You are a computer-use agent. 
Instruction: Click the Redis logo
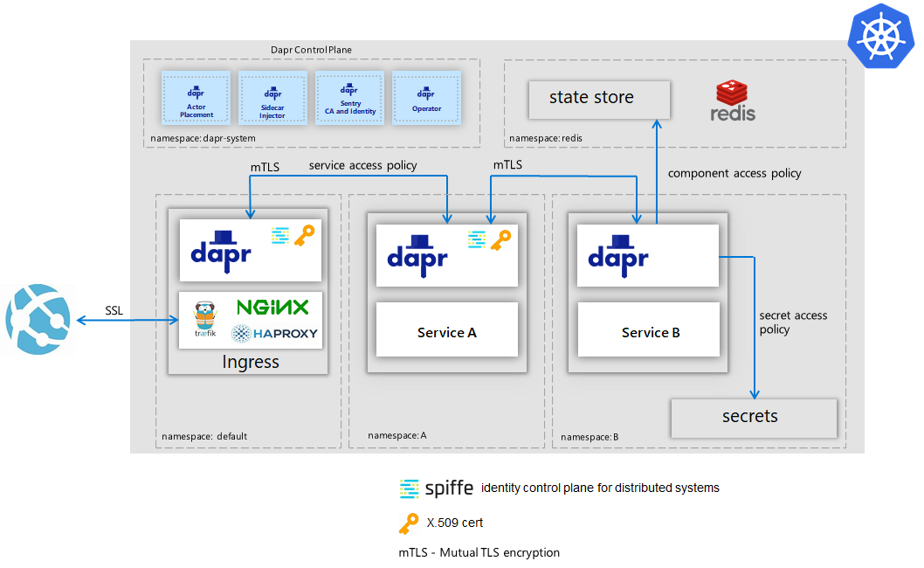pos(733,100)
